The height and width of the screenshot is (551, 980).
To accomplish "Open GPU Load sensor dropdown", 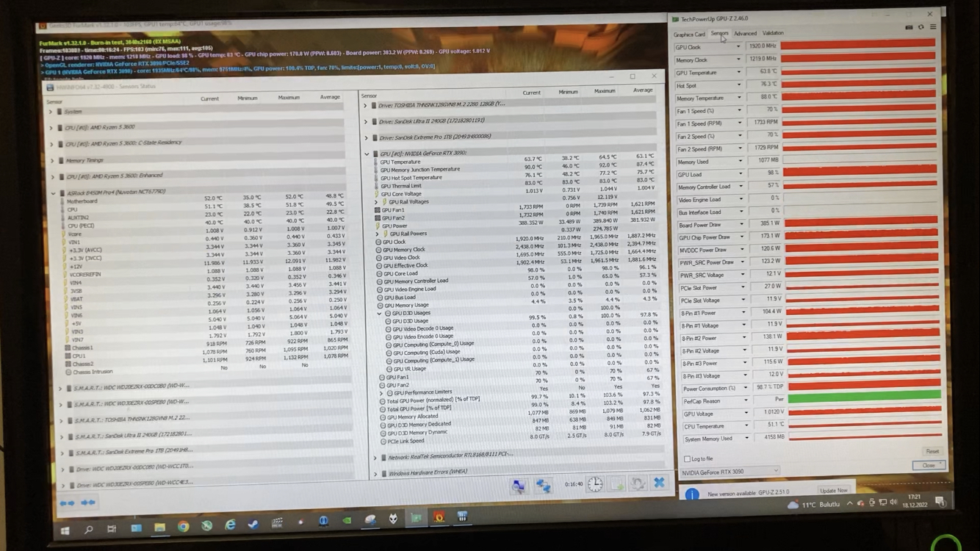I will 741,174.
